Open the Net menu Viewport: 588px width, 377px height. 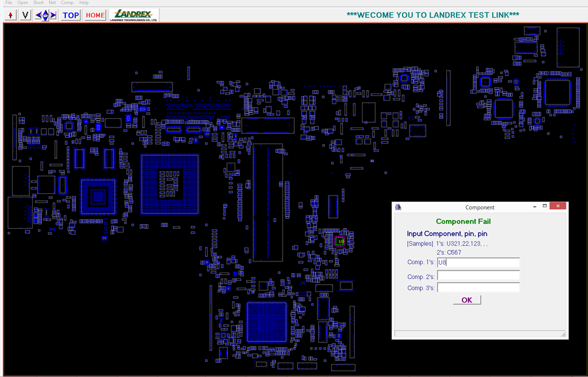(52, 3)
